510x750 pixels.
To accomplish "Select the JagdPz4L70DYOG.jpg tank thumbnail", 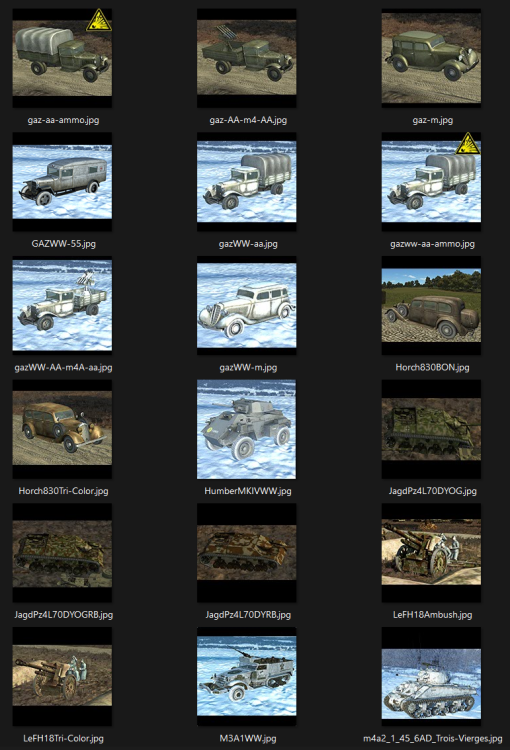I will pyautogui.click(x=432, y=429).
